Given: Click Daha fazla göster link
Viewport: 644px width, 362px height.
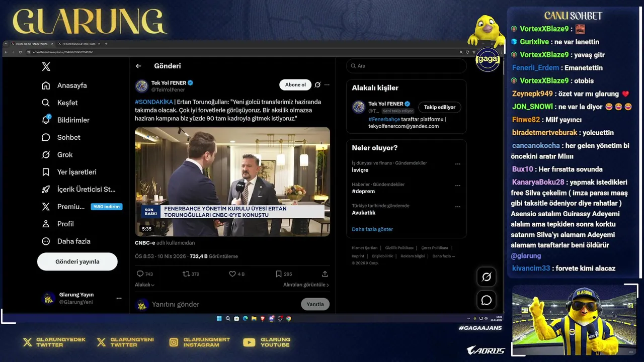Looking at the screenshot, I should (372, 229).
